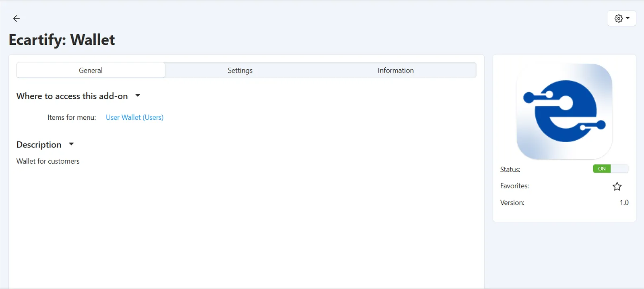Switch to the Information tab
644x289 pixels.
(x=396, y=70)
